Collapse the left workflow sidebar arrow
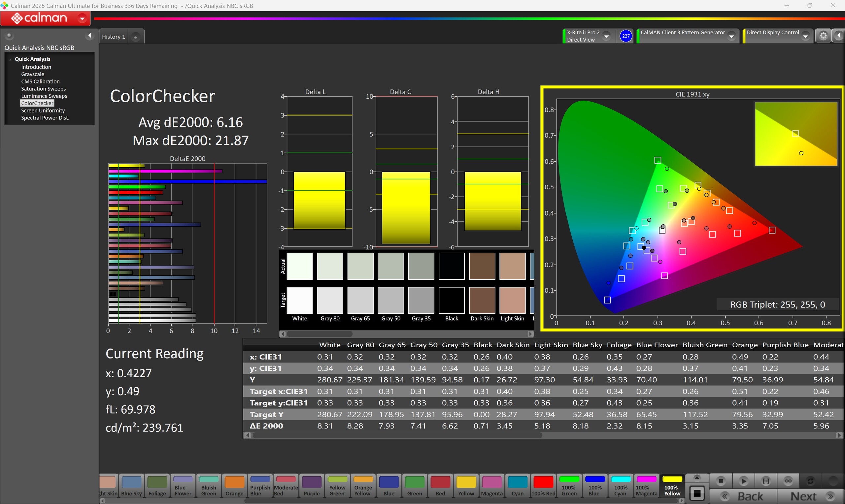This screenshot has height=504, width=845. [x=89, y=35]
